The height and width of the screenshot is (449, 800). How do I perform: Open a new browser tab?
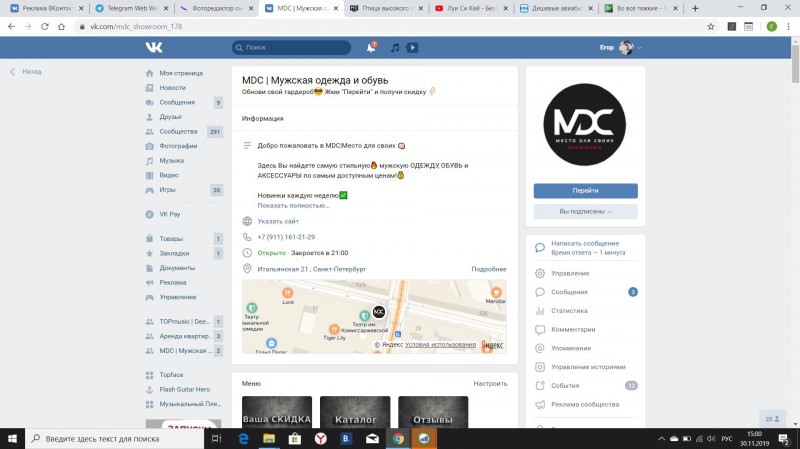tap(695, 8)
